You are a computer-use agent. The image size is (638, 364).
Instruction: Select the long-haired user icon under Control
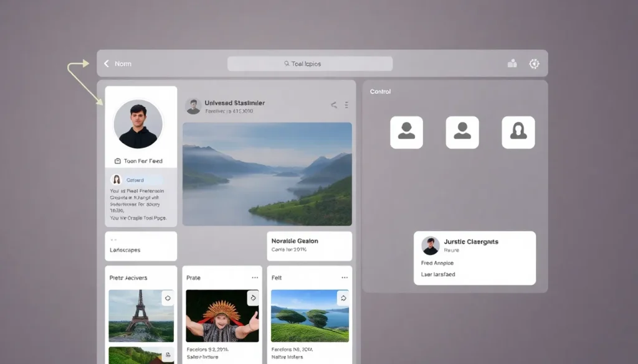coord(518,132)
